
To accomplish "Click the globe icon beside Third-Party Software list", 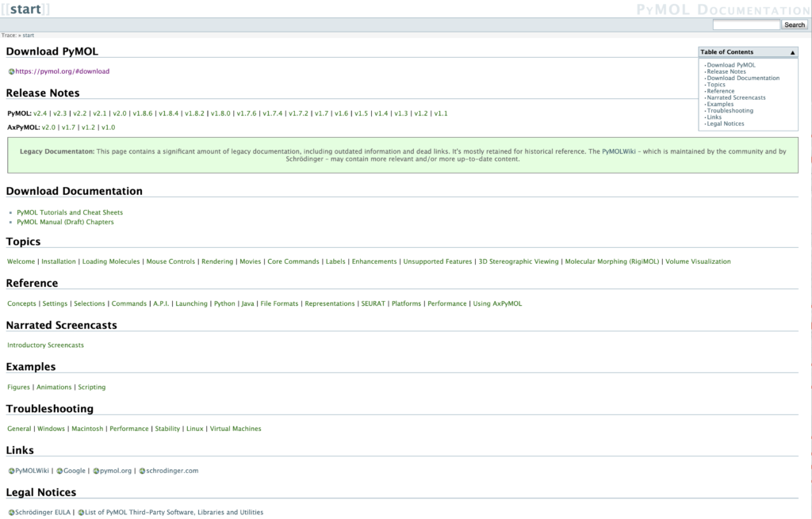I will coord(81,513).
